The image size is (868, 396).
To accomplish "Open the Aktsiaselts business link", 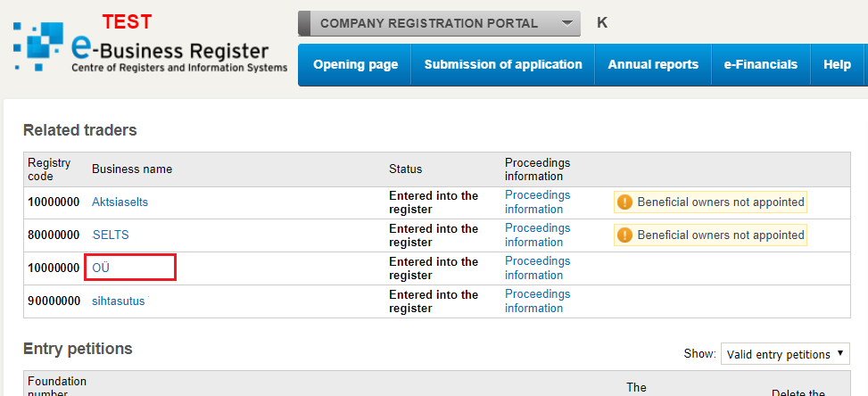I will (x=120, y=202).
